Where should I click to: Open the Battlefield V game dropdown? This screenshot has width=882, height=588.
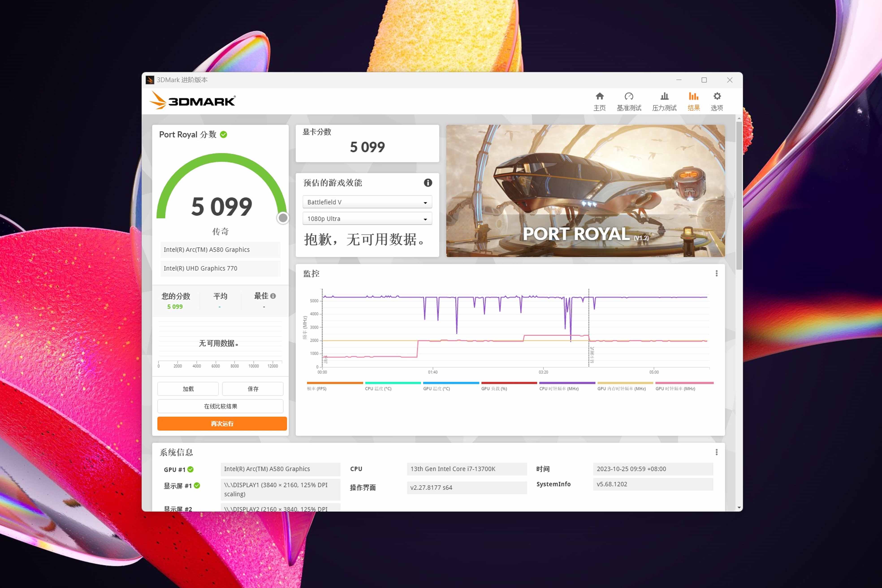(367, 202)
